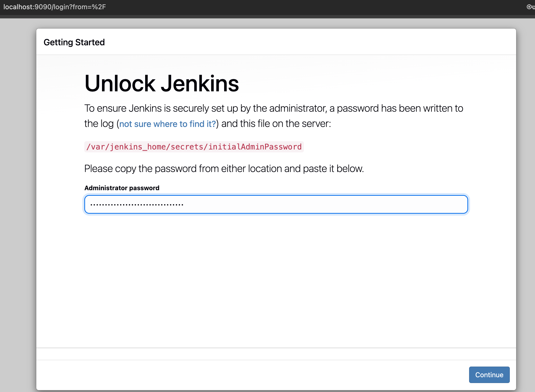Click the localhost:9090 URL text
Screen dimensions: 535x392
tap(27, 7)
